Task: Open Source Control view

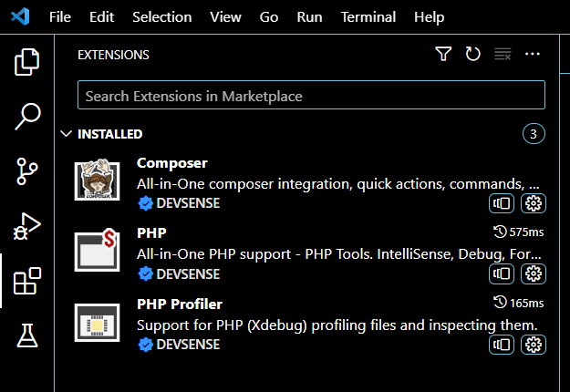Action: [x=27, y=170]
